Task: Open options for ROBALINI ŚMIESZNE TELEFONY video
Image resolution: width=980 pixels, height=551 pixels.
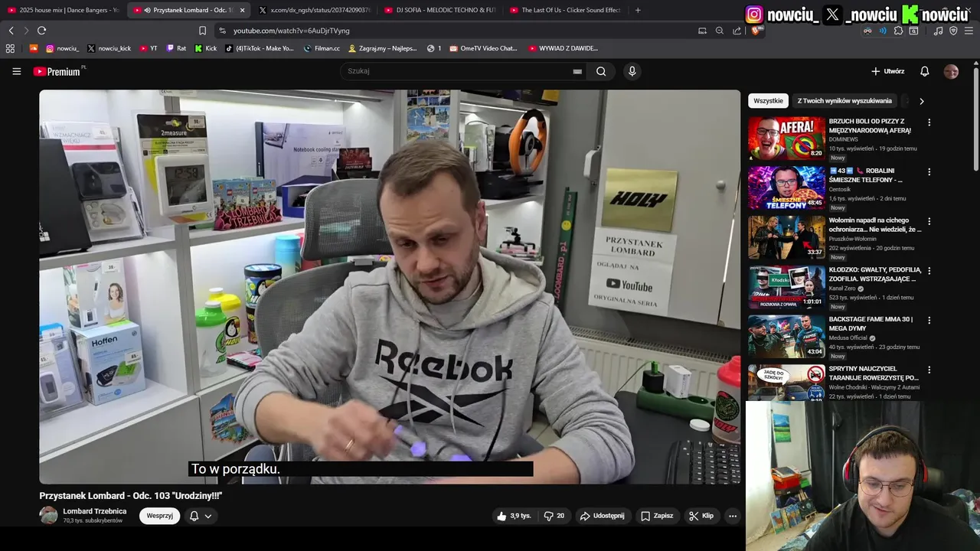Action: [x=929, y=171]
